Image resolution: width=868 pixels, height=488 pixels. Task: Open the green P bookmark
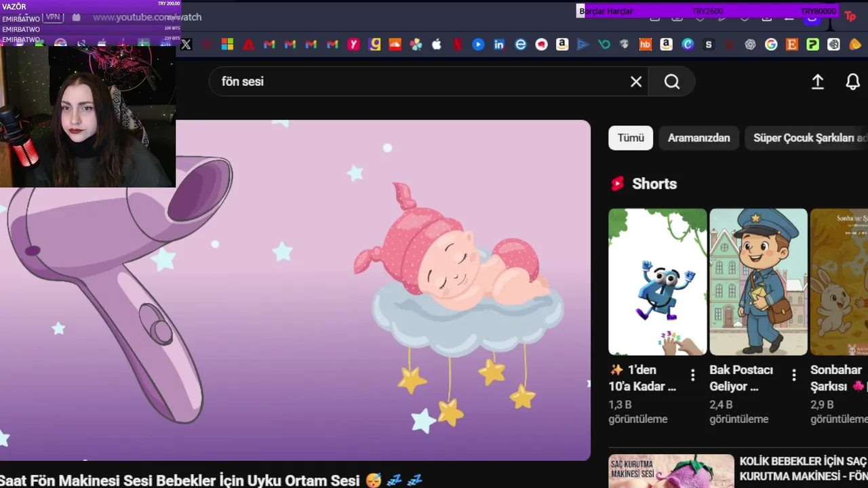click(812, 45)
